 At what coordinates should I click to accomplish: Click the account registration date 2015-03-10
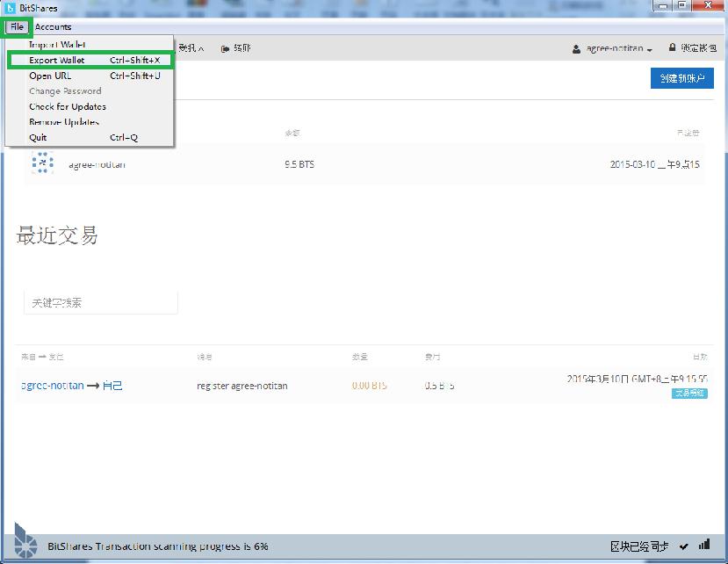(x=654, y=164)
